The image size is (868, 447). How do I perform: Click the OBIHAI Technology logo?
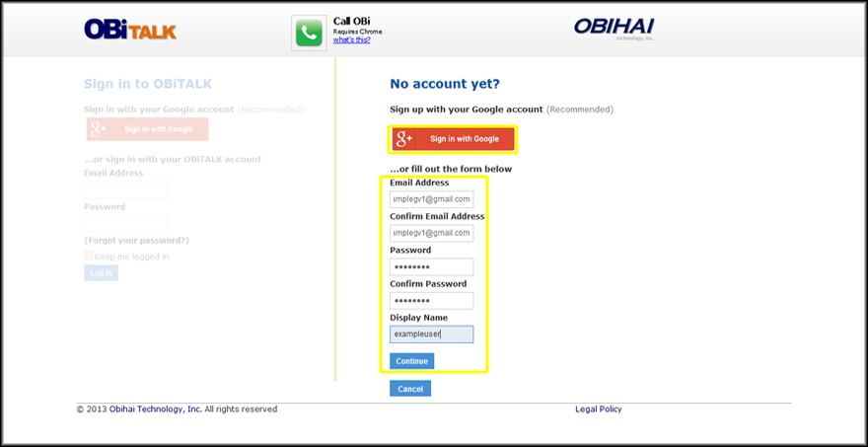click(614, 28)
